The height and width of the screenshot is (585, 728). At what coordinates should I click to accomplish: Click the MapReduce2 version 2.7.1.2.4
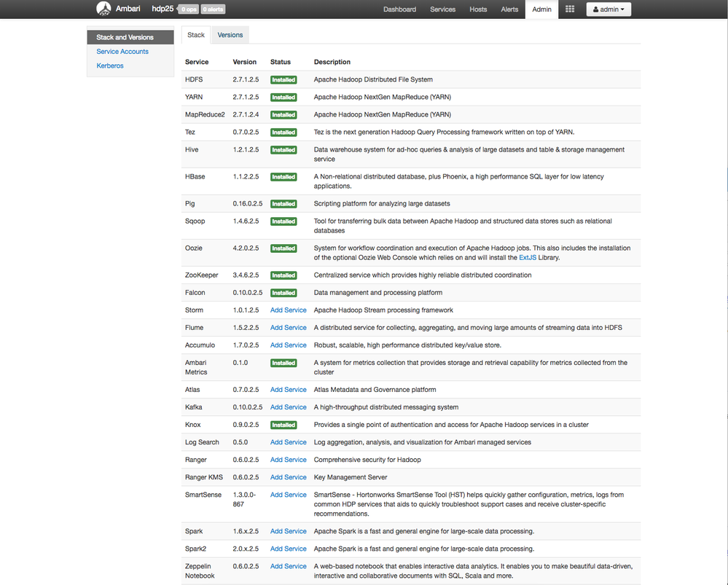click(x=246, y=114)
